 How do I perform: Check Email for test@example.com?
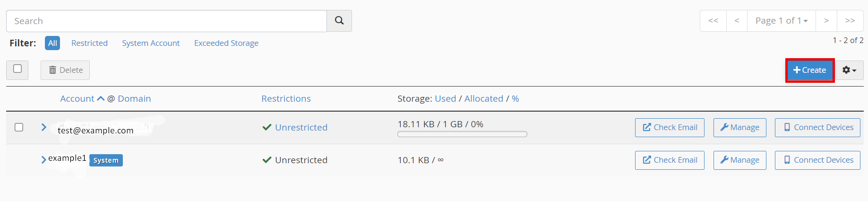tap(670, 128)
